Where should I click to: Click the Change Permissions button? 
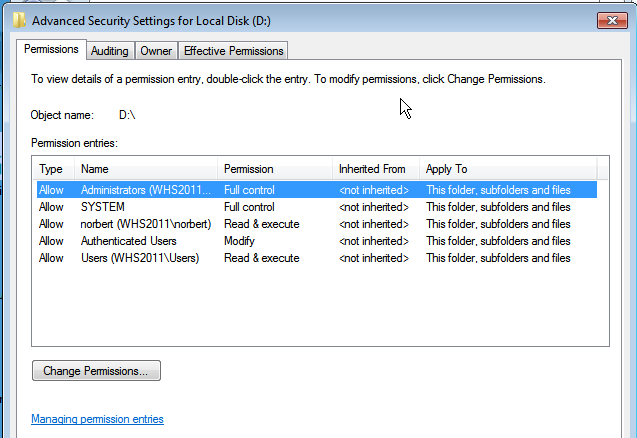point(96,371)
